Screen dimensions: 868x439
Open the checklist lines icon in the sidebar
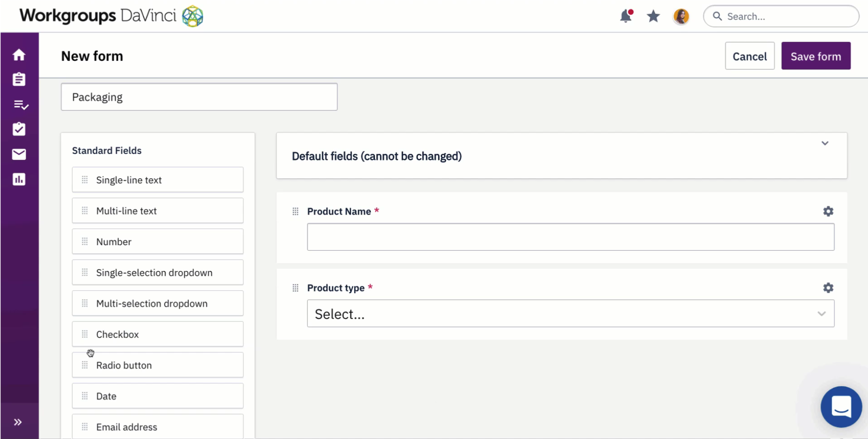click(x=20, y=105)
